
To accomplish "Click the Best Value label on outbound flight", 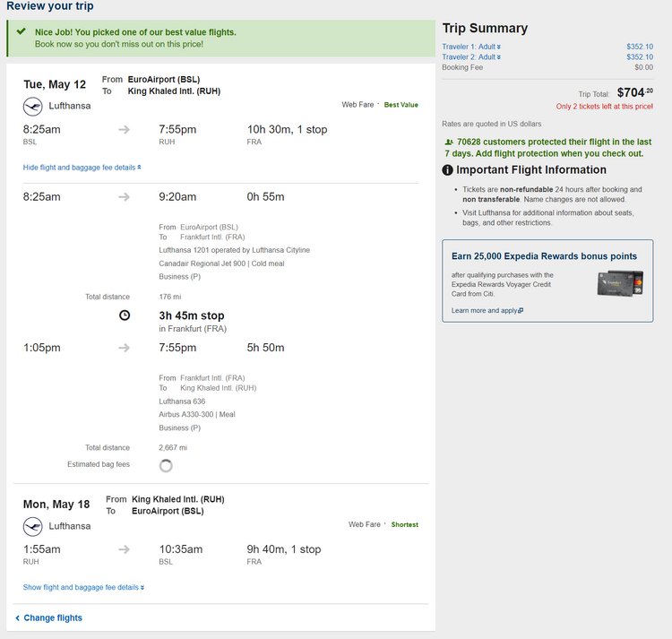I will click(x=401, y=105).
